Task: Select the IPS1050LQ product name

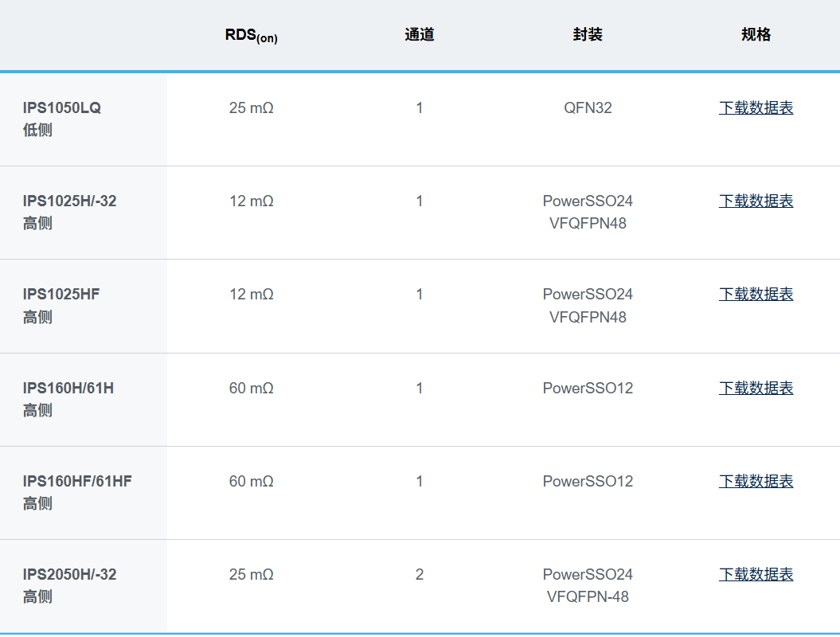Action: (x=61, y=107)
